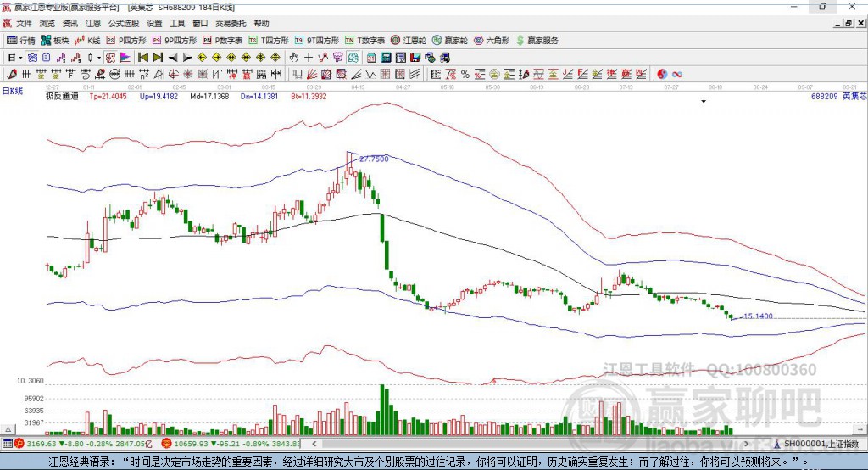This screenshot has height=470, width=868.
Task: Open 赢家服务 with the dollar icon
Action: pyautogui.click(x=537, y=41)
